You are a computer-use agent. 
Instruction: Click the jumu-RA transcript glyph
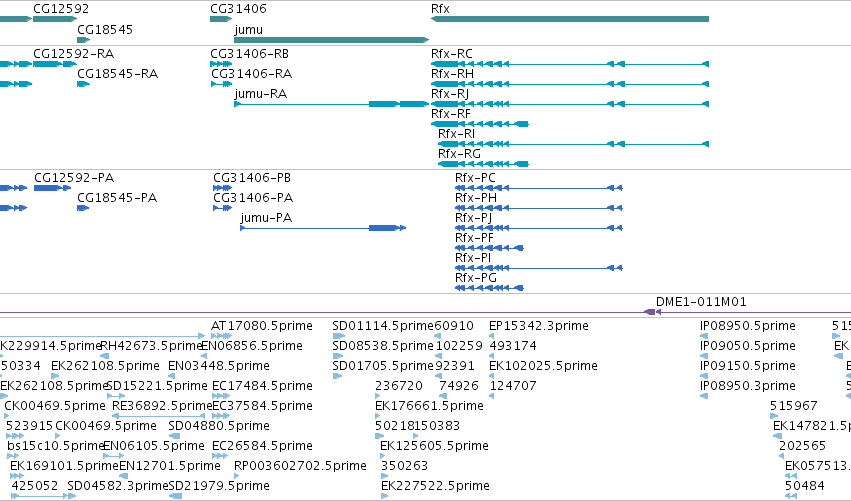pyautogui.click(x=332, y=104)
